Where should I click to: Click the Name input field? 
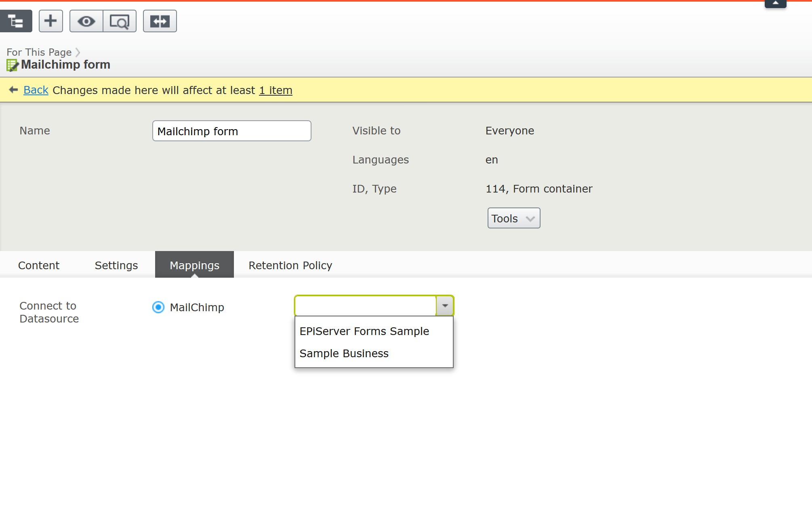[x=231, y=131]
